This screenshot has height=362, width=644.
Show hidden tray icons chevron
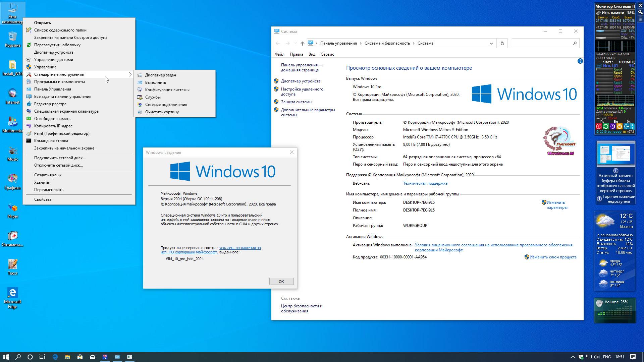pyautogui.click(x=573, y=357)
